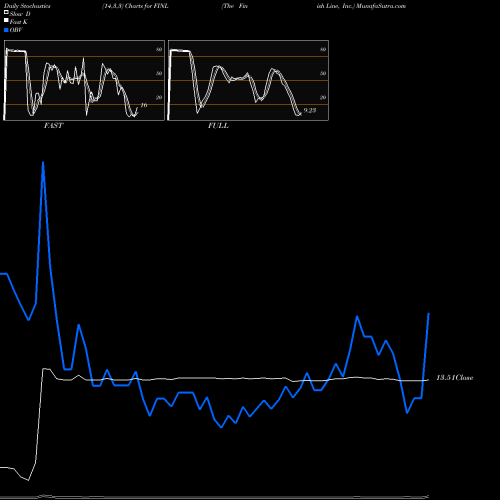Click the tallest peak of the blue OBV line
Screen dimensions: 500x500
pyautogui.click(x=43, y=162)
